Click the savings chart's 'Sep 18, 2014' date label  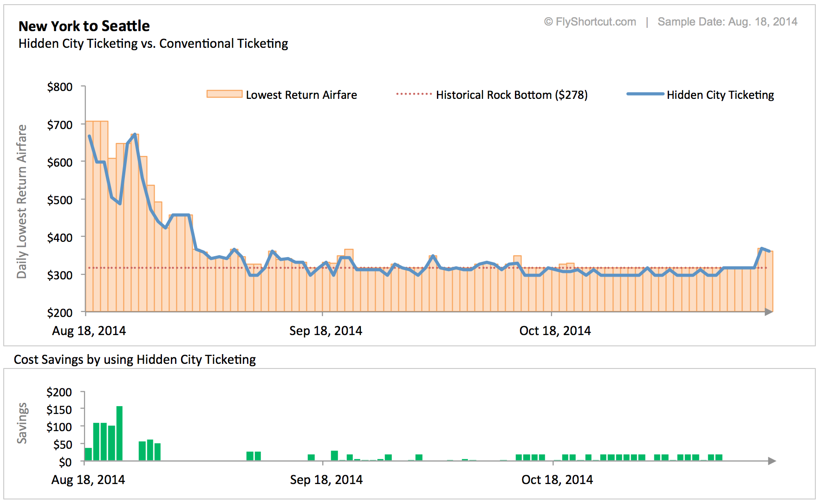point(326,479)
